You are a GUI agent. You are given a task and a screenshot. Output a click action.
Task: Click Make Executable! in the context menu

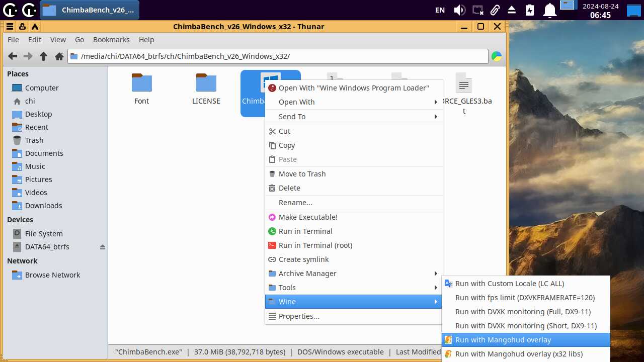click(x=354, y=217)
